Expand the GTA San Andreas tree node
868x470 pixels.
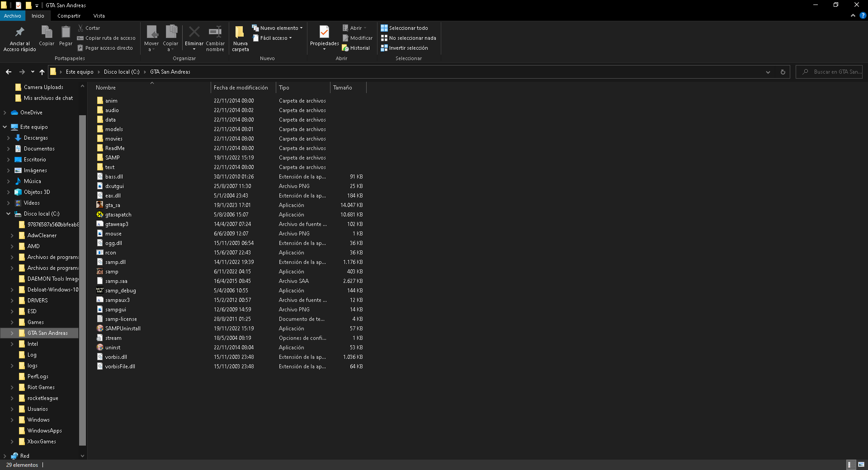point(12,333)
